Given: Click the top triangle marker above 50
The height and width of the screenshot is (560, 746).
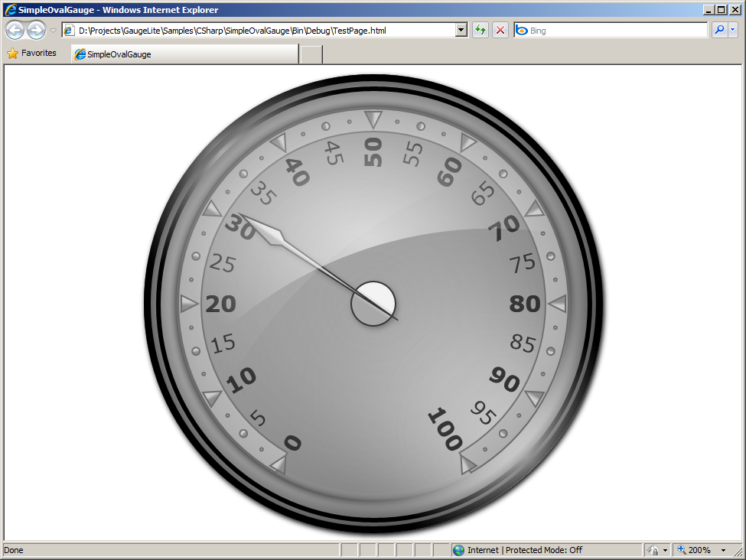Looking at the screenshot, I should pyautogui.click(x=373, y=119).
